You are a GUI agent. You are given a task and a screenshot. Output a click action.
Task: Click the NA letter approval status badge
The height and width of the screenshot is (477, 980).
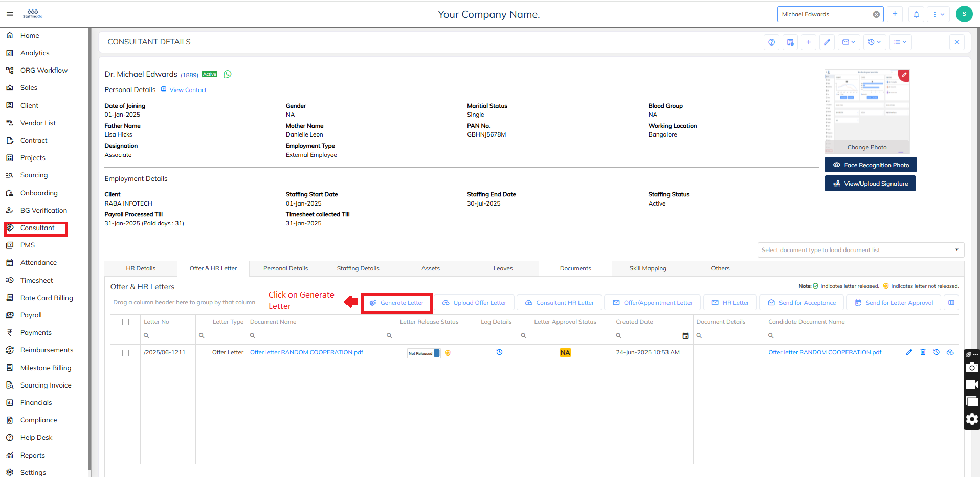coord(565,353)
